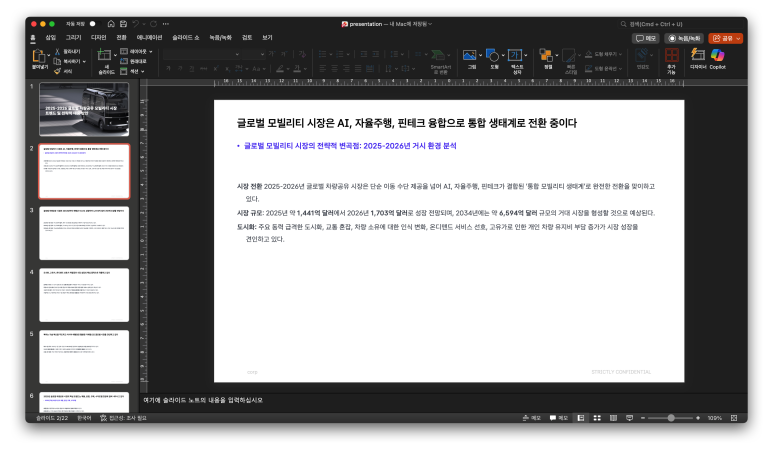Open the Share (공유) dropdown arrow

738,38
